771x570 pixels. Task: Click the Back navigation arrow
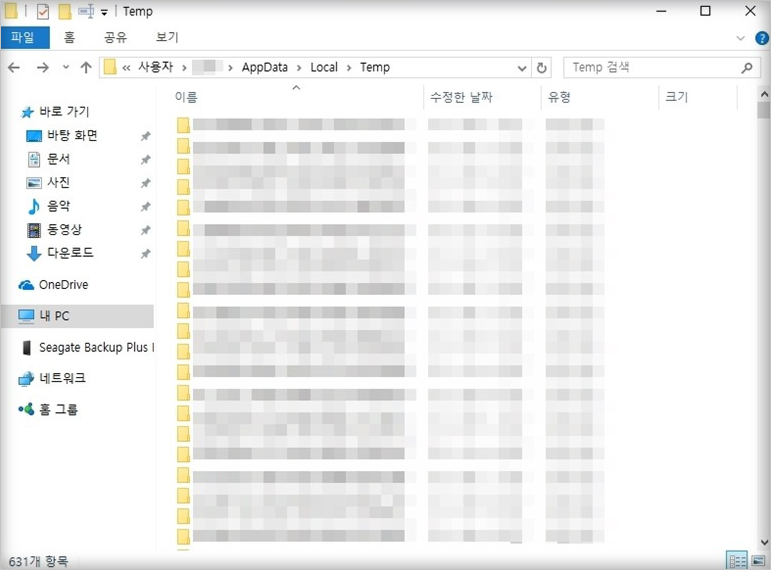tap(14, 67)
